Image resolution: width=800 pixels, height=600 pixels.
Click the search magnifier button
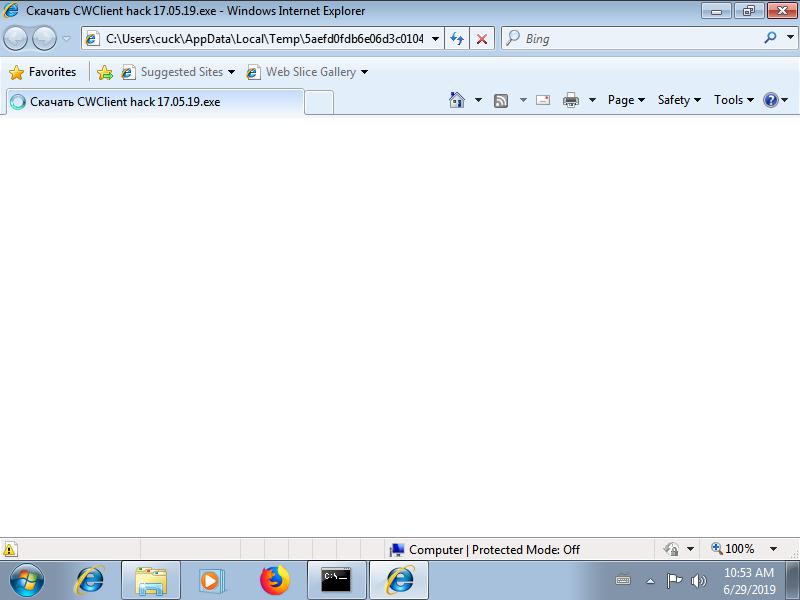coord(770,38)
